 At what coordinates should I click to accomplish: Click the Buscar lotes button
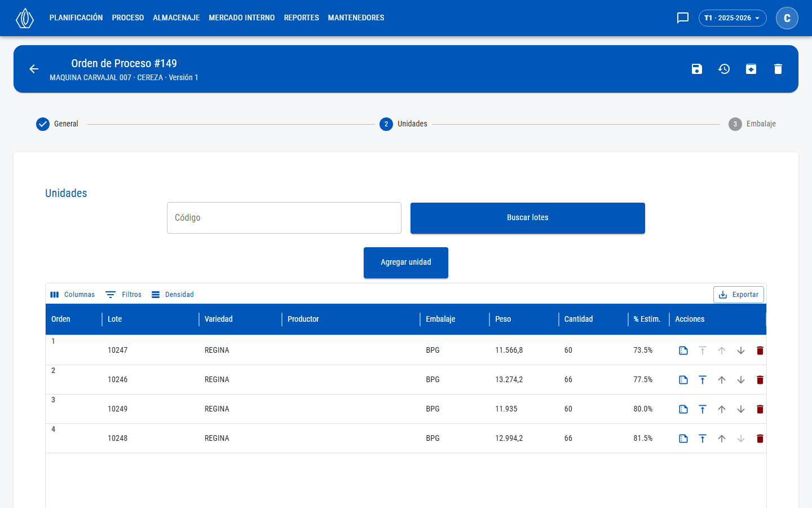pos(528,218)
